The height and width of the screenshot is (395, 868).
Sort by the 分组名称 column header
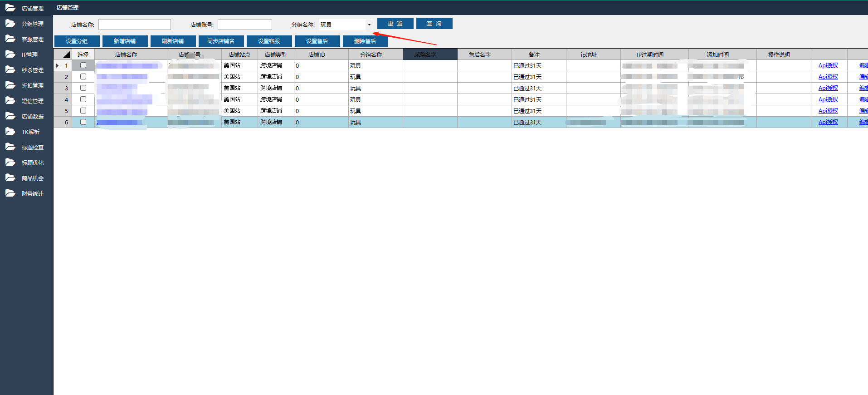point(371,54)
